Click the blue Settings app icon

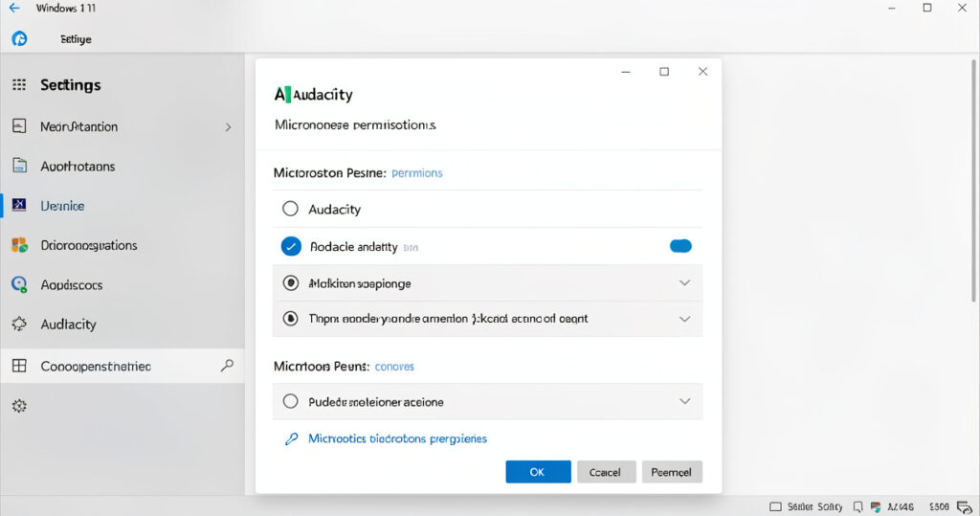pos(19,39)
